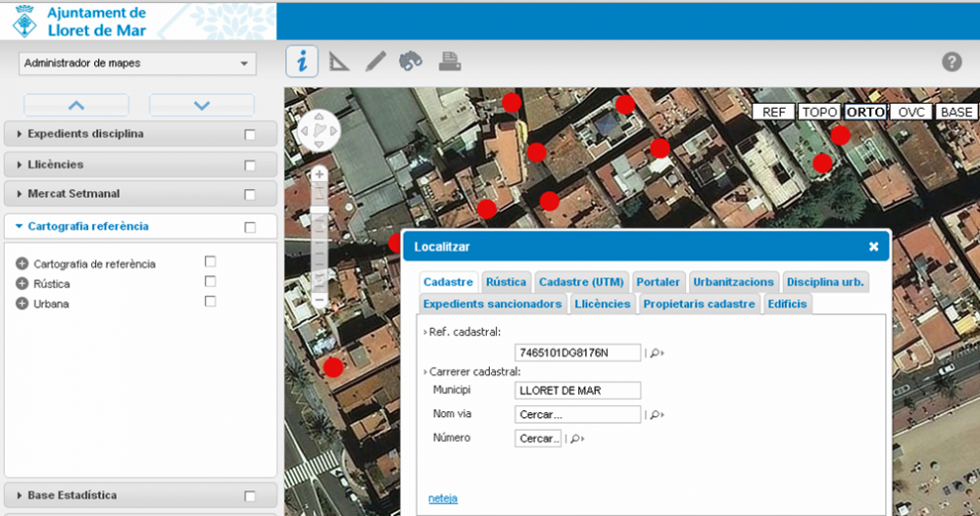980x516 pixels.
Task: Click the print map icon
Action: [x=450, y=62]
